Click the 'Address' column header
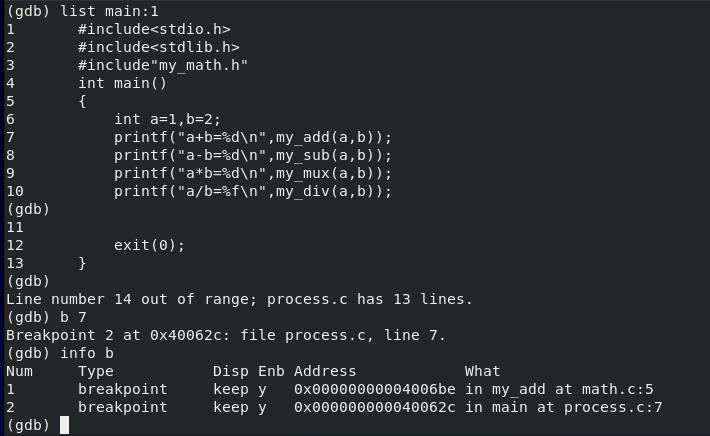This screenshot has height=436, width=710. [325, 371]
